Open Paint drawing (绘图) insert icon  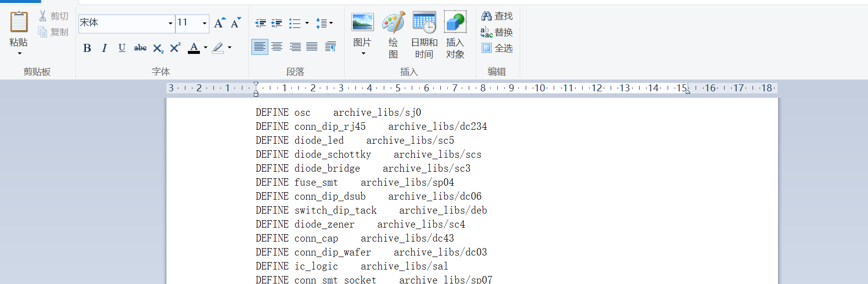point(393,23)
